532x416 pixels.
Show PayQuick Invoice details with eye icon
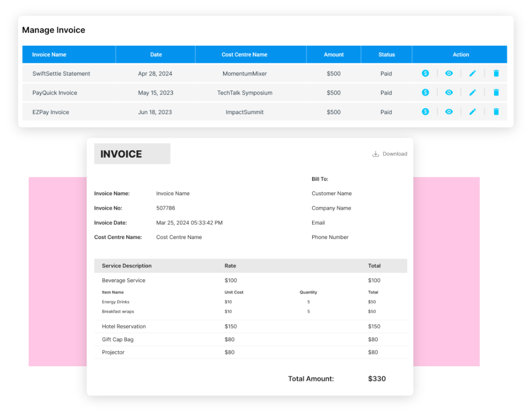click(x=449, y=92)
